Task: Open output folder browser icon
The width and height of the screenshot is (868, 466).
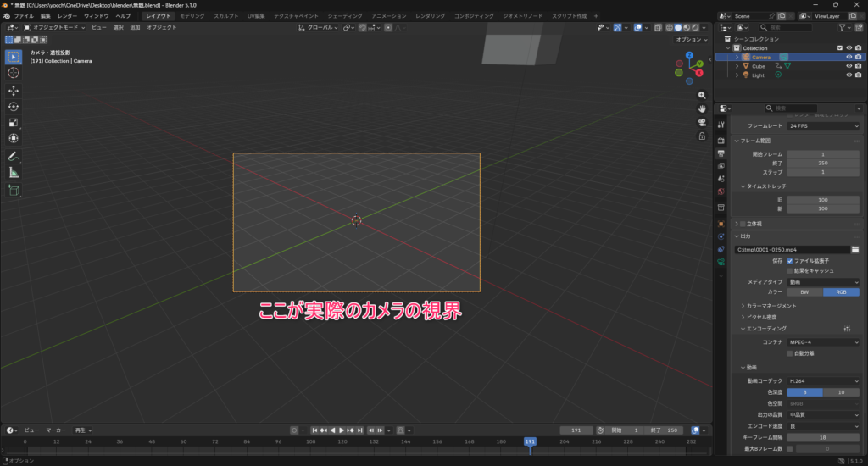Action: pyautogui.click(x=855, y=250)
